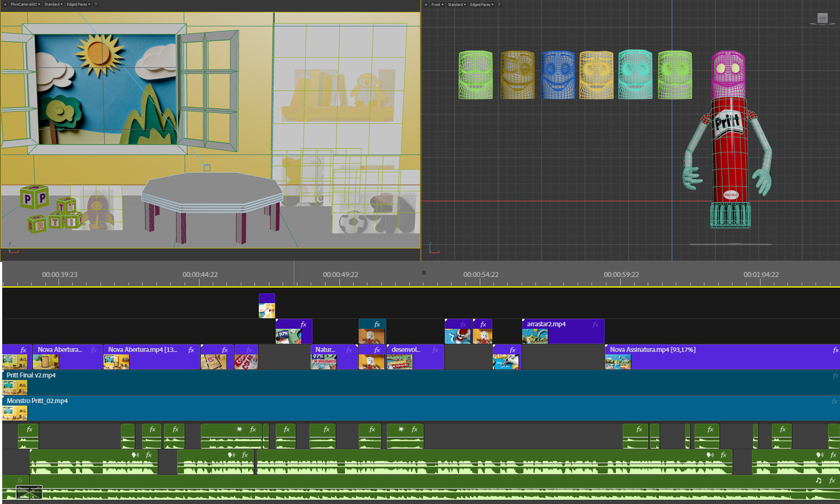
Task: Select the cyan face head model
Action: point(635,74)
